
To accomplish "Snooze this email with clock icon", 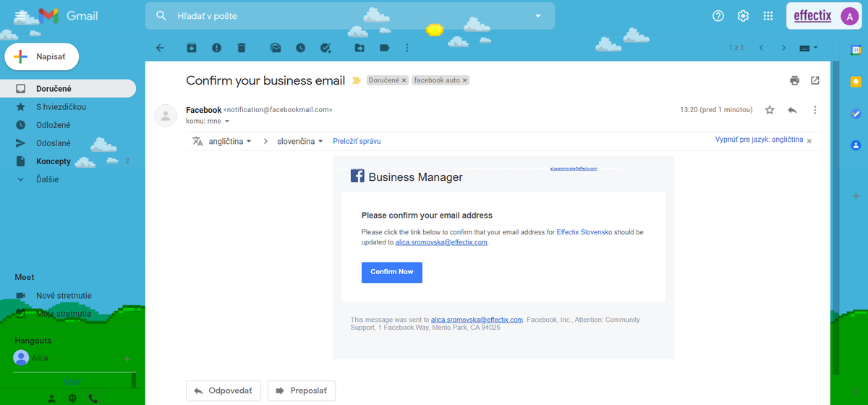I will (300, 48).
